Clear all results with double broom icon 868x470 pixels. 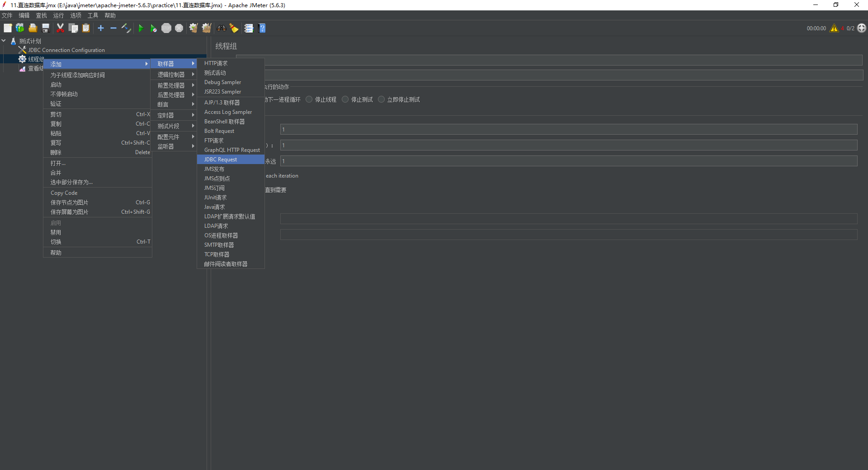[207, 28]
